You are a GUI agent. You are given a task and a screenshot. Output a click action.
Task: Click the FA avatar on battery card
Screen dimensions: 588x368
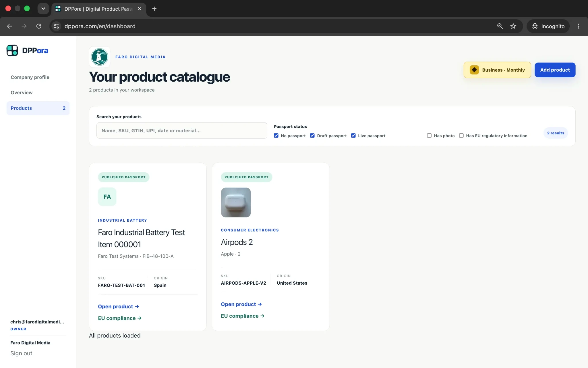(107, 197)
